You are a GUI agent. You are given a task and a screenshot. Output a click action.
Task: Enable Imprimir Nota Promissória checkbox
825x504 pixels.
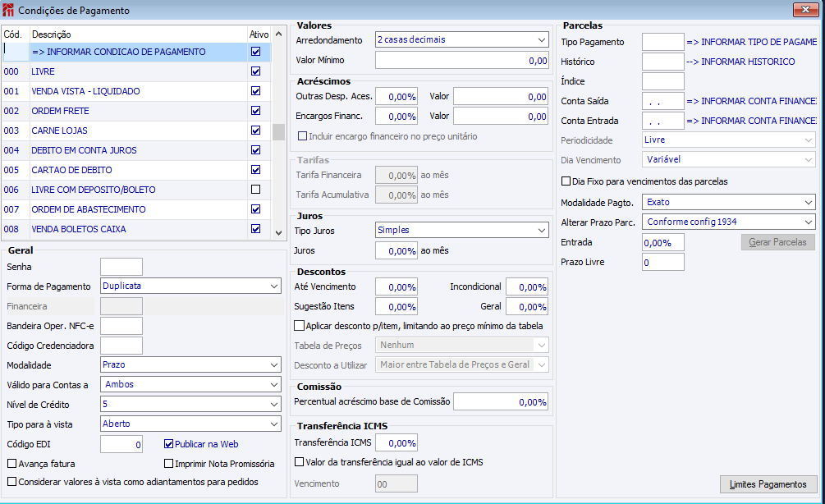click(x=169, y=464)
